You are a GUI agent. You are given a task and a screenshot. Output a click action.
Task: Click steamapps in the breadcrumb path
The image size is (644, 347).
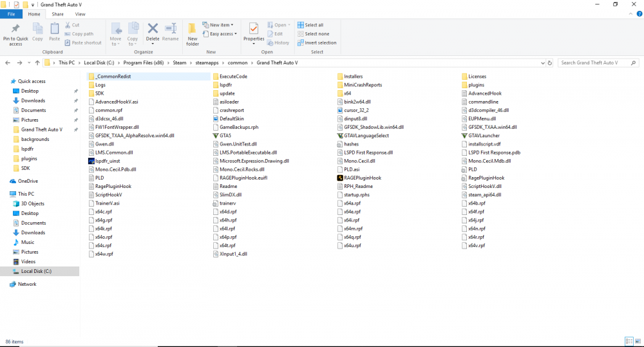tap(207, 63)
